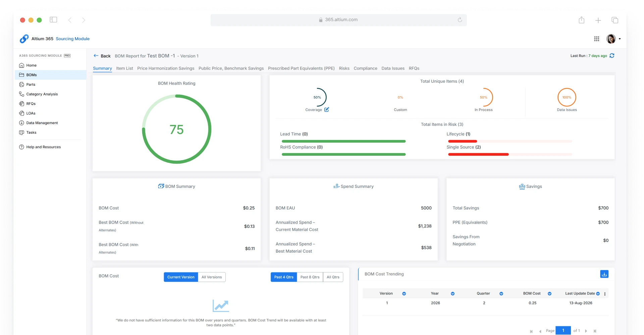This screenshot has width=644, height=335.
Task: Open the Tasks sidebar entry
Action: (31, 132)
